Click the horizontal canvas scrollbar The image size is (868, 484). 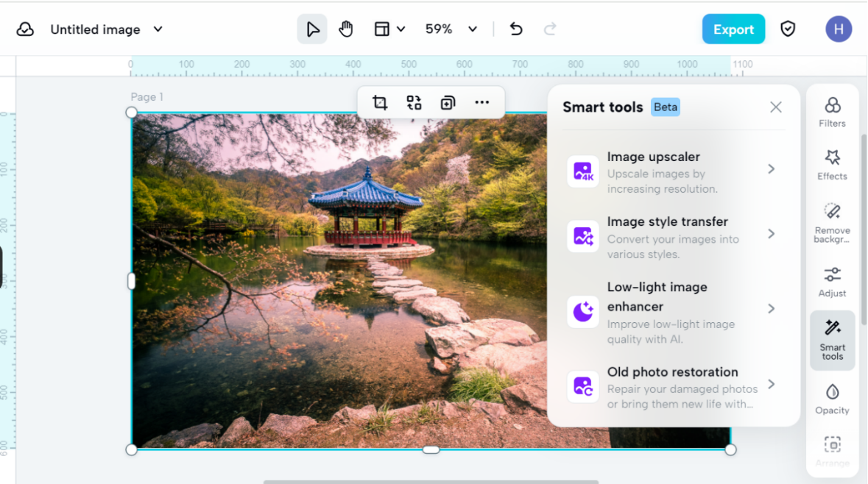point(431,482)
